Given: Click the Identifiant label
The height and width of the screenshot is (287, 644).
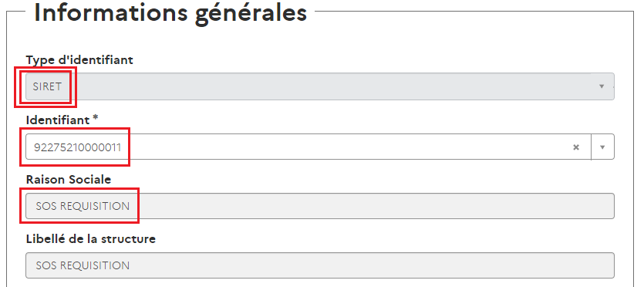Looking at the screenshot, I should pyautogui.click(x=58, y=120).
